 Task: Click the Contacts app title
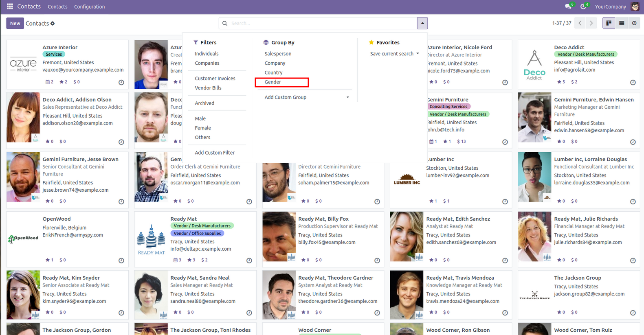click(x=29, y=7)
